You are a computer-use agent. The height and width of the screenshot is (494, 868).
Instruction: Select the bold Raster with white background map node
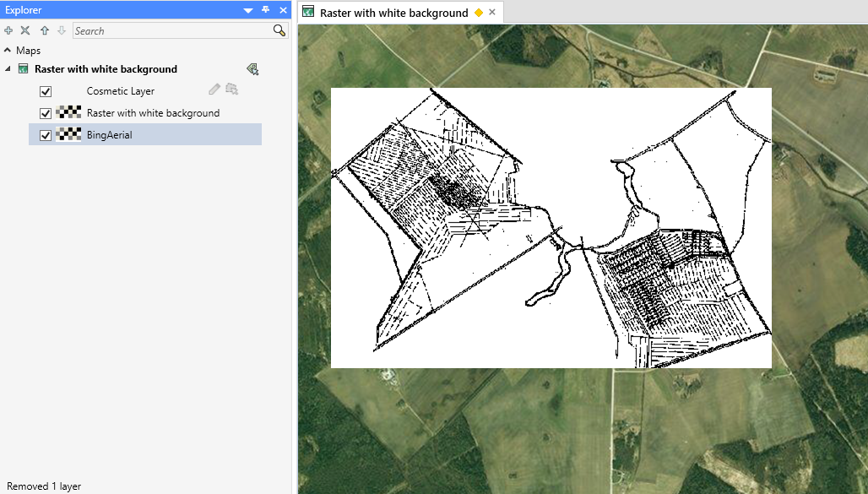pos(106,69)
